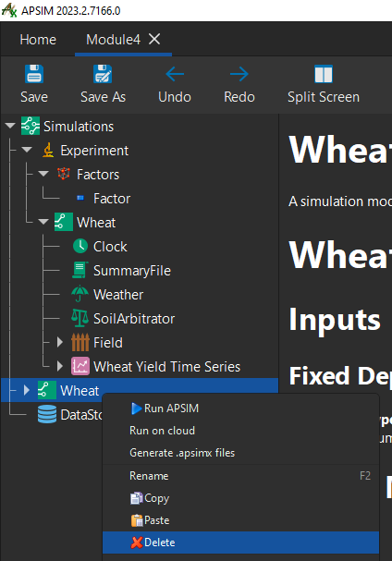Click the Undo arrow icon

pos(175,74)
